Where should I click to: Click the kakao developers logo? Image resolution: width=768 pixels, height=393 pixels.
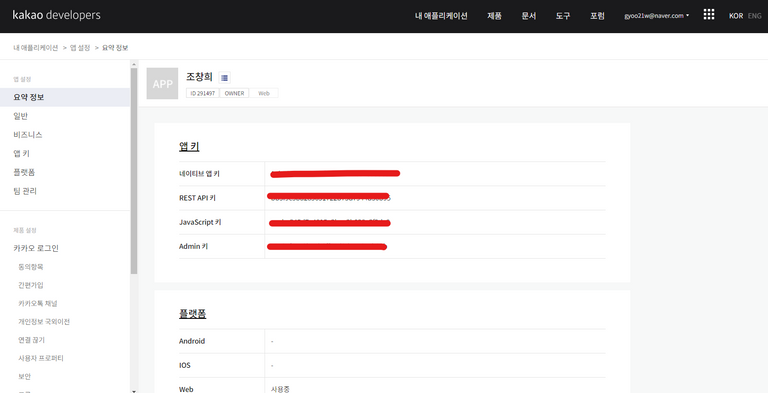pos(56,15)
